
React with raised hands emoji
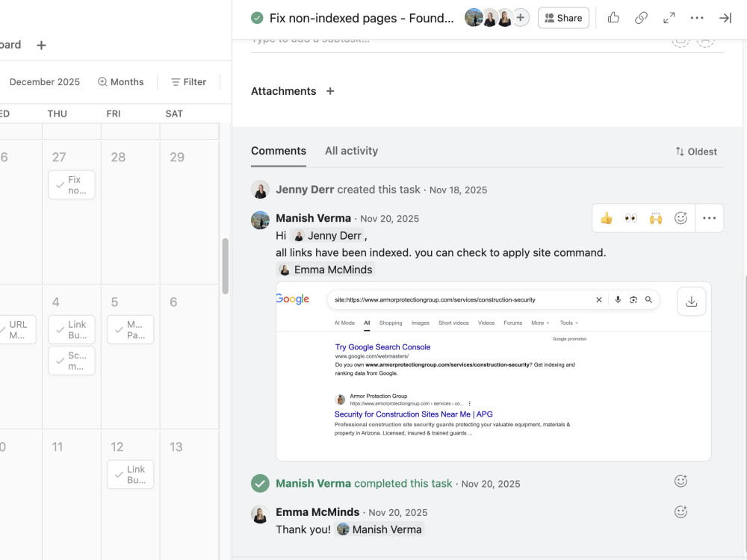(x=656, y=218)
